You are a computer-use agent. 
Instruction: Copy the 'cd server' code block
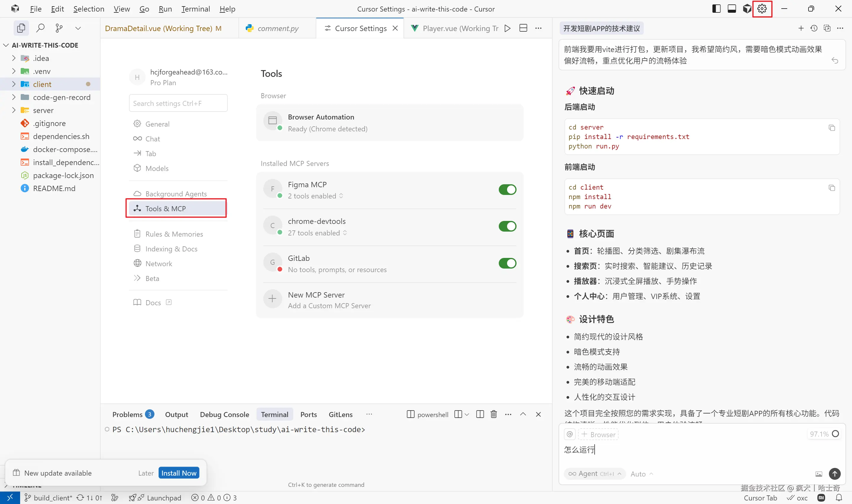831,128
